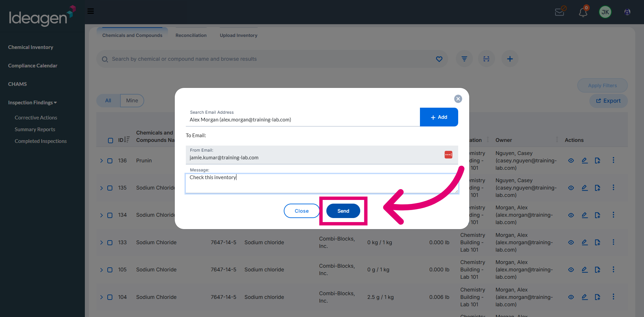The width and height of the screenshot is (644, 317).
Task: Expand row 104 chevron
Action: 101,297
